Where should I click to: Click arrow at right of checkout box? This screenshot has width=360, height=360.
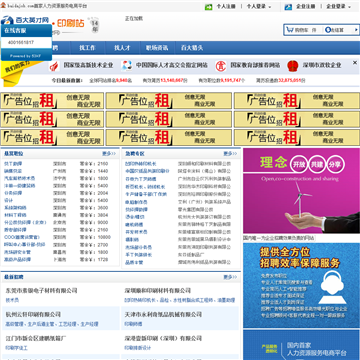[x=356, y=30]
